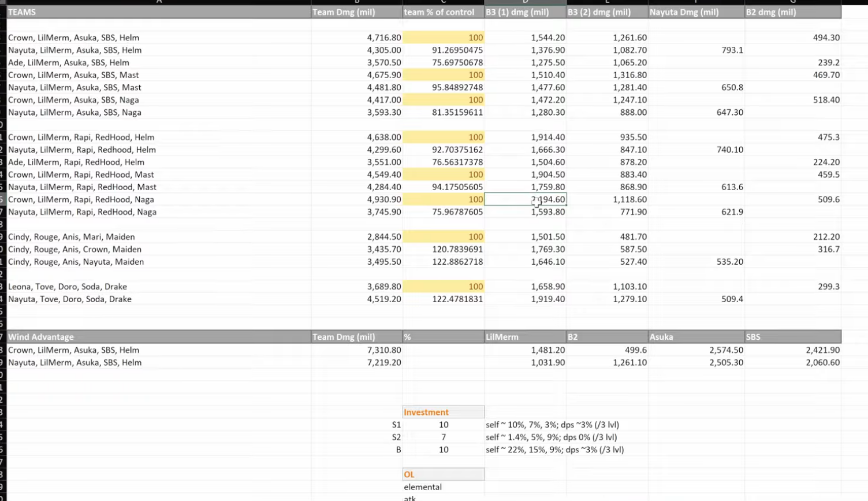Click the "Crown, LilMerm, Asuka, SBS, Naga" team cell

159,100
